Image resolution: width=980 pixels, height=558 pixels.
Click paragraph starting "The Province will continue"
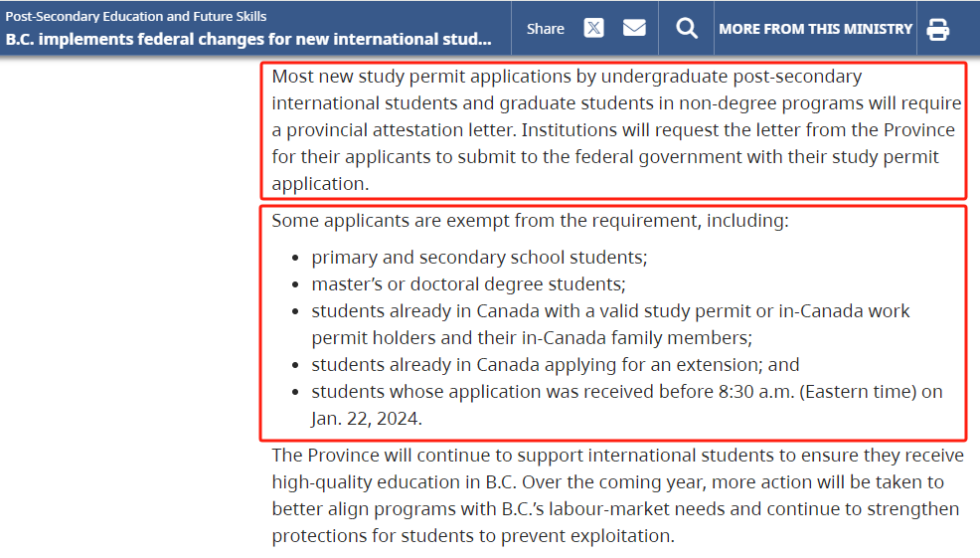coord(617,456)
